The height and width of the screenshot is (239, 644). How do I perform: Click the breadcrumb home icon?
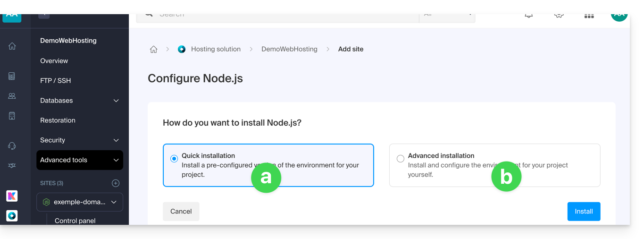[153, 49]
